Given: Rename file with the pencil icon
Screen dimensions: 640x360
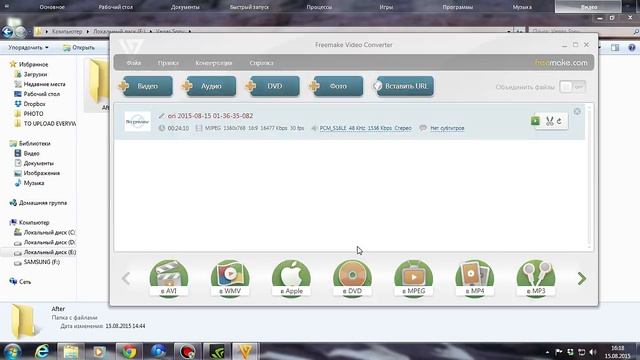Looking at the screenshot, I should [162, 116].
